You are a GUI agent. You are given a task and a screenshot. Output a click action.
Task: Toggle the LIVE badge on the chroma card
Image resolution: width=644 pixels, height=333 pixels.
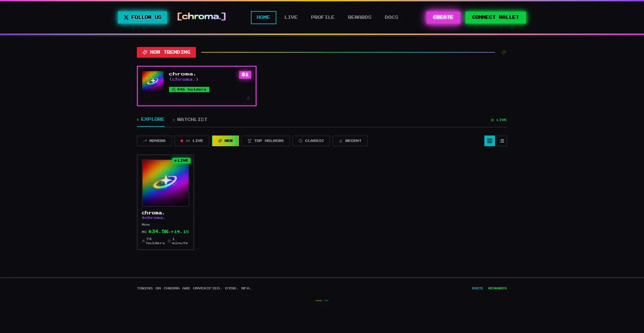pos(181,160)
